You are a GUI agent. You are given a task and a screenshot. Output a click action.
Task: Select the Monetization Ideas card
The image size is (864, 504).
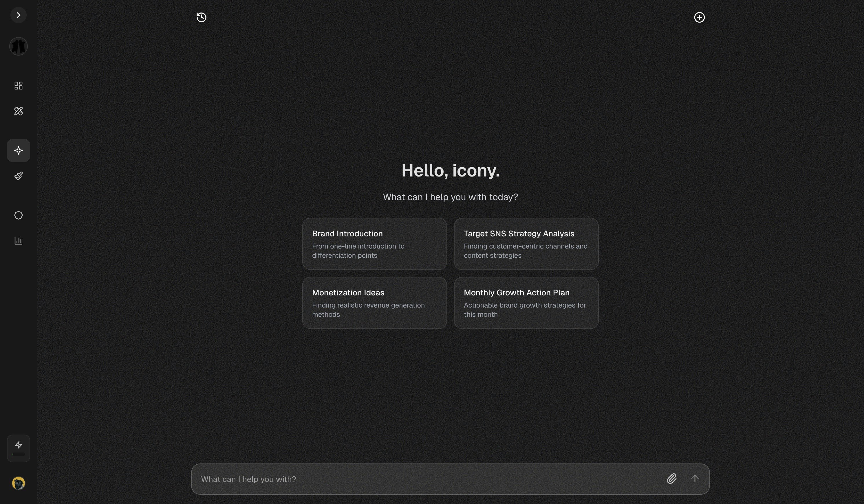tap(374, 303)
